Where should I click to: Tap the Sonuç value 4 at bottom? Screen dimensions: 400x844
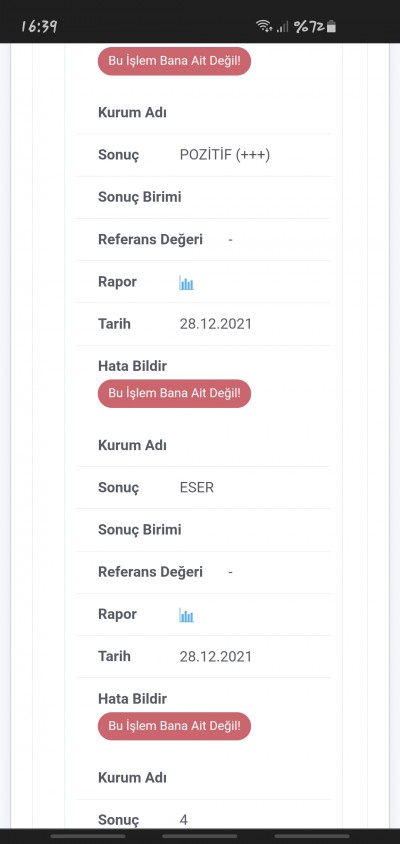click(184, 820)
